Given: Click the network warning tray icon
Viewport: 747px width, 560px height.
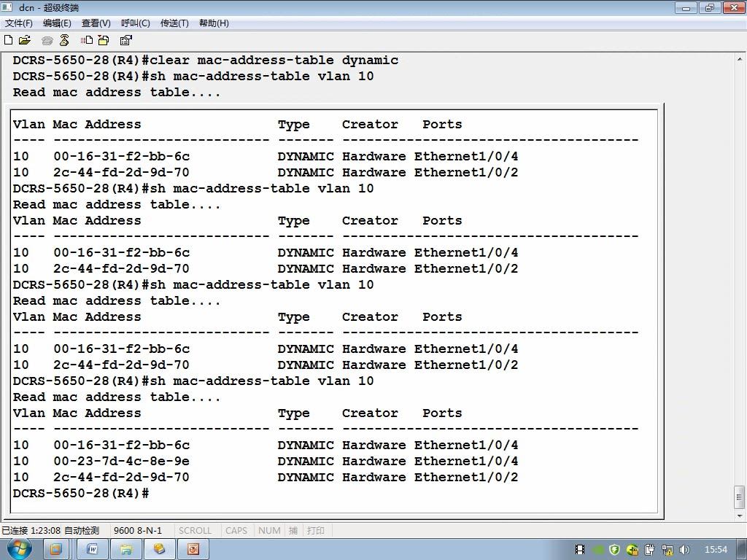Looking at the screenshot, I should pyautogui.click(x=667, y=550).
